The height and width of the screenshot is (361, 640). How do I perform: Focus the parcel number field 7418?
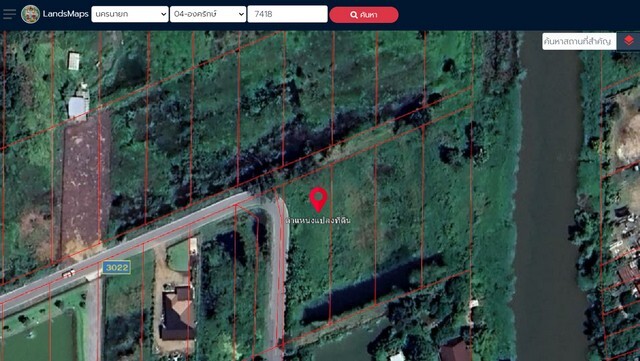coord(287,14)
